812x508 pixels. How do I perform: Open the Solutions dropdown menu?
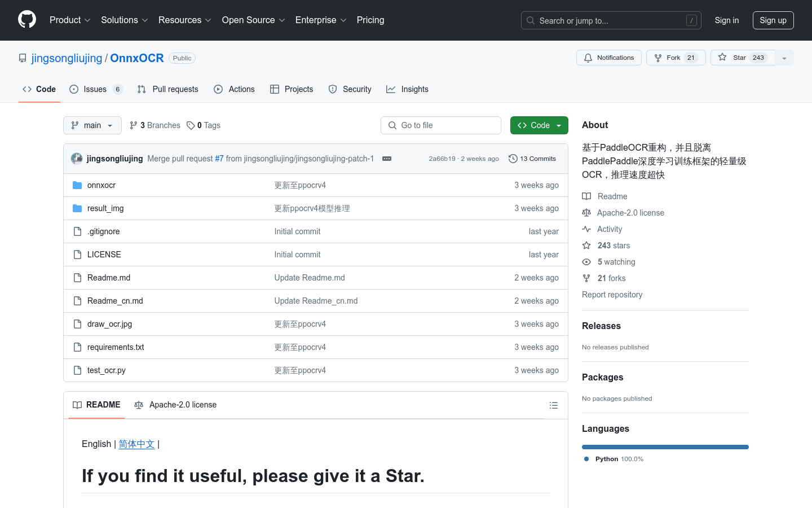pos(125,20)
